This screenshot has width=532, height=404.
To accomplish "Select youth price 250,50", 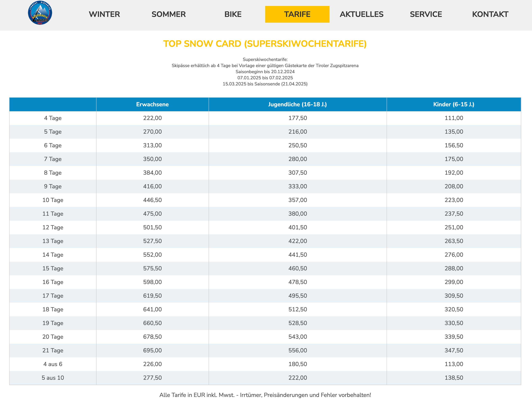I will pos(298,146).
